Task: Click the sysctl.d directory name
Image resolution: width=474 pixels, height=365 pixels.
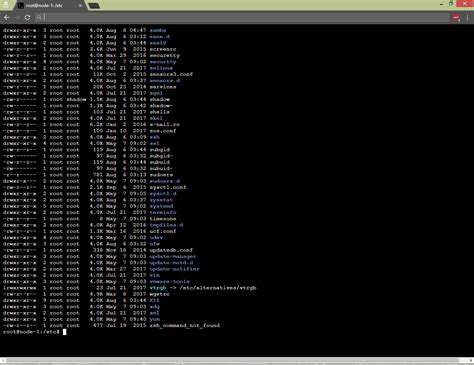Action: (163, 194)
